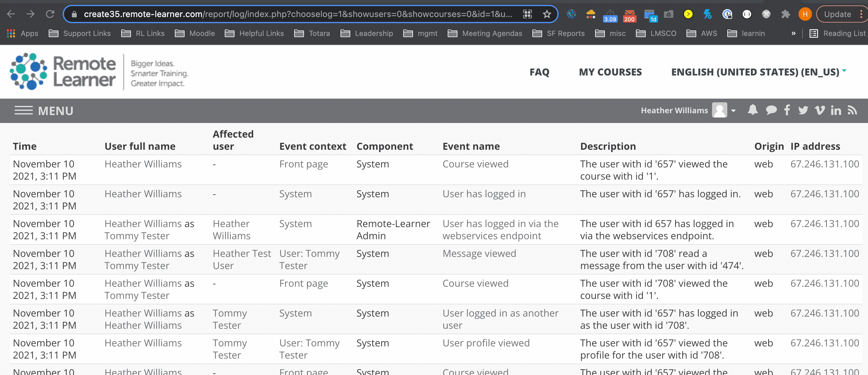Click the yellow circle extension icon
The height and width of the screenshot is (375, 868).
pos(688,14)
